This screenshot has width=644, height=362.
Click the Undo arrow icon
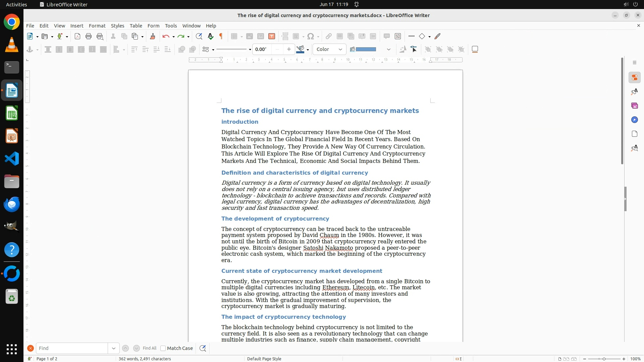(x=166, y=37)
